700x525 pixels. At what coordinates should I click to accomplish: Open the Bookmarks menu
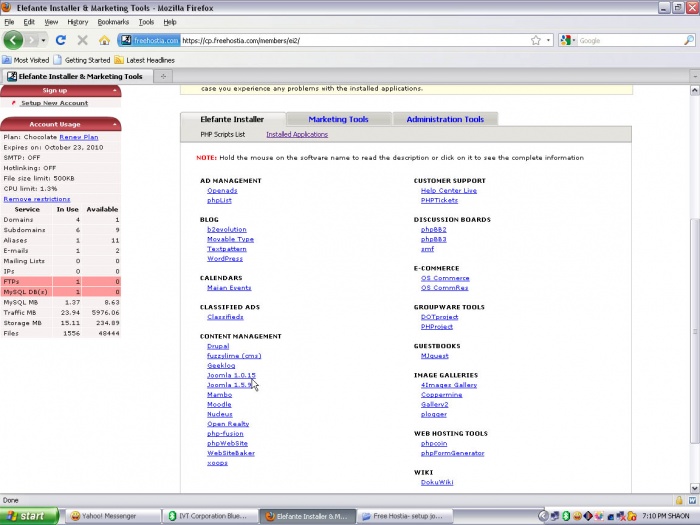pyautogui.click(x=113, y=21)
